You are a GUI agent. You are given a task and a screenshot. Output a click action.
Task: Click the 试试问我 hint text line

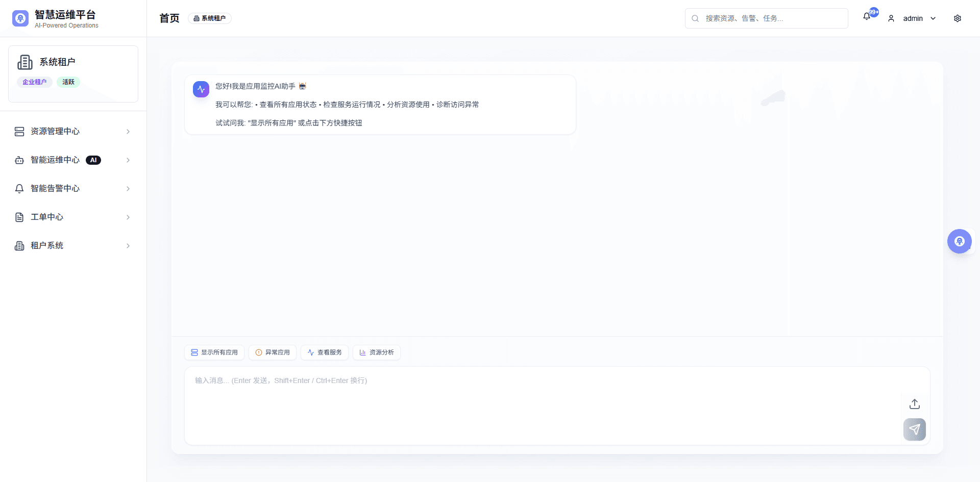(289, 123)
